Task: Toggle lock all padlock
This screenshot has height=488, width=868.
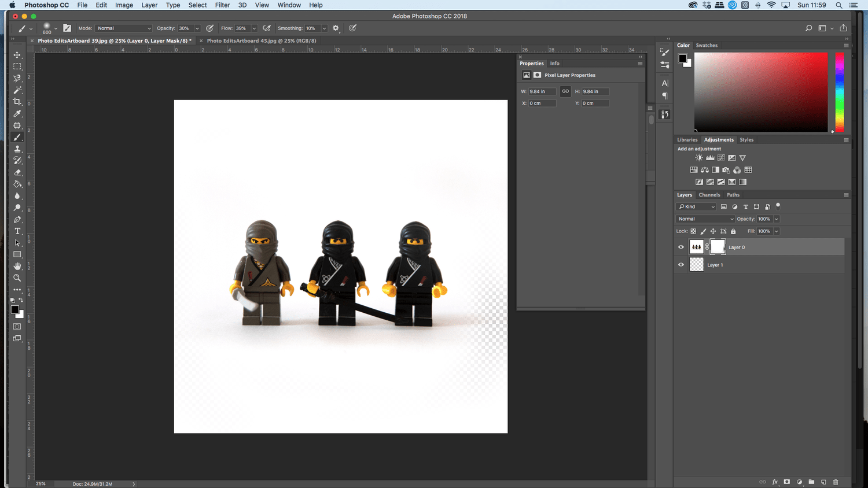Action: pos(733,231)
